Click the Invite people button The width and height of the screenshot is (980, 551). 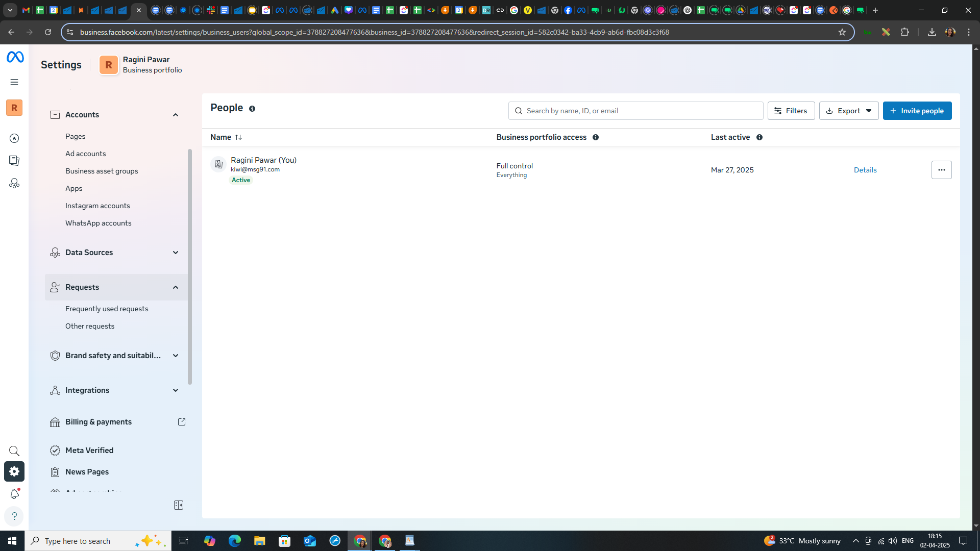coord(917,111)
